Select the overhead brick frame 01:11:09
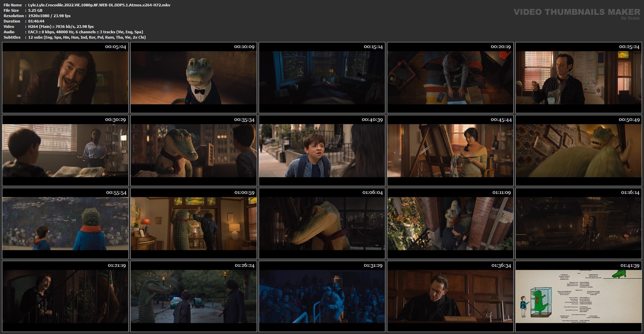The height and width of the screenshot is (334, 644). coord(450,223)
